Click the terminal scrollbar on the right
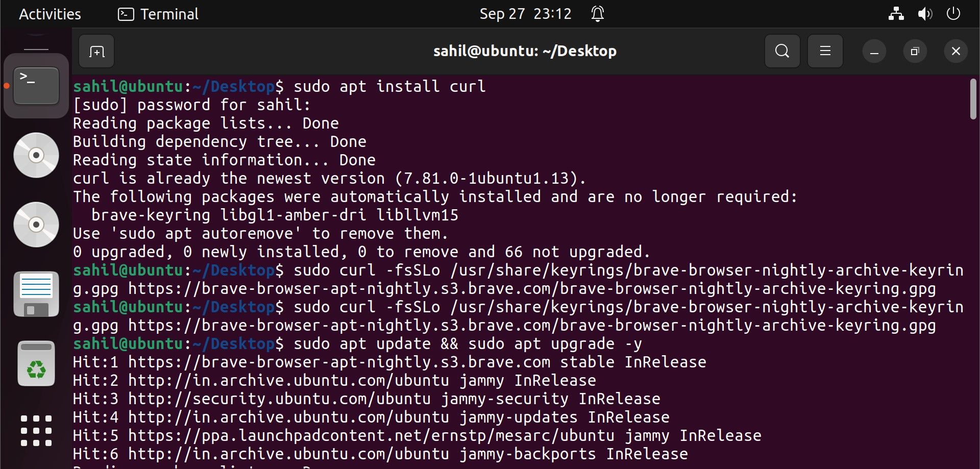Viewport: 980px width, 469px height. 973,100
